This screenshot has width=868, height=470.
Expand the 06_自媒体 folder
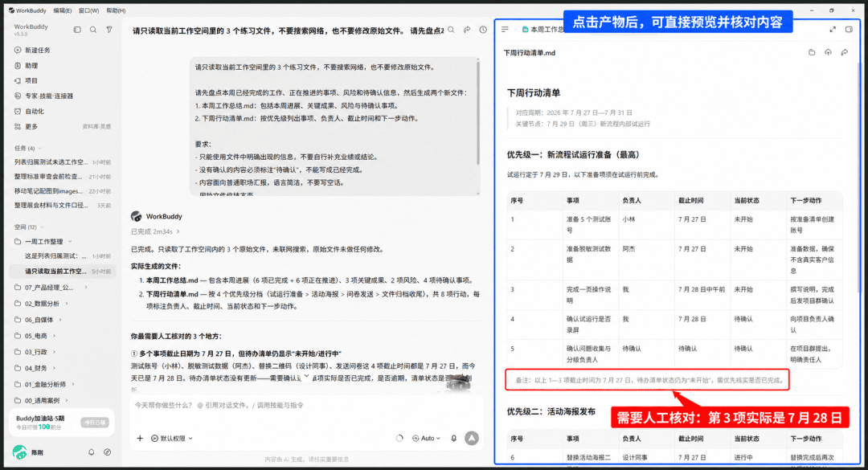60,320
